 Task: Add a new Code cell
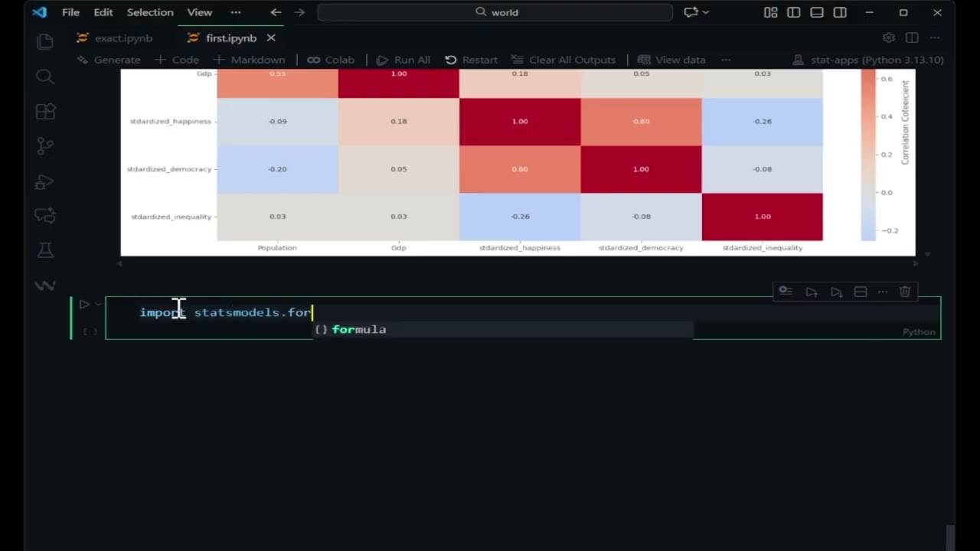coord(177,60)
